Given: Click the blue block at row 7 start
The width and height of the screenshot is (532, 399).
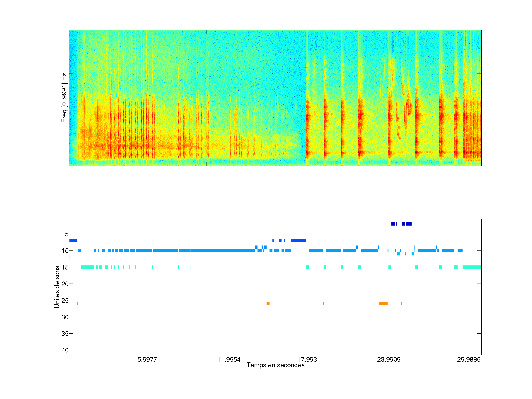Looking at the screenshot, I should tap(73, 241).
